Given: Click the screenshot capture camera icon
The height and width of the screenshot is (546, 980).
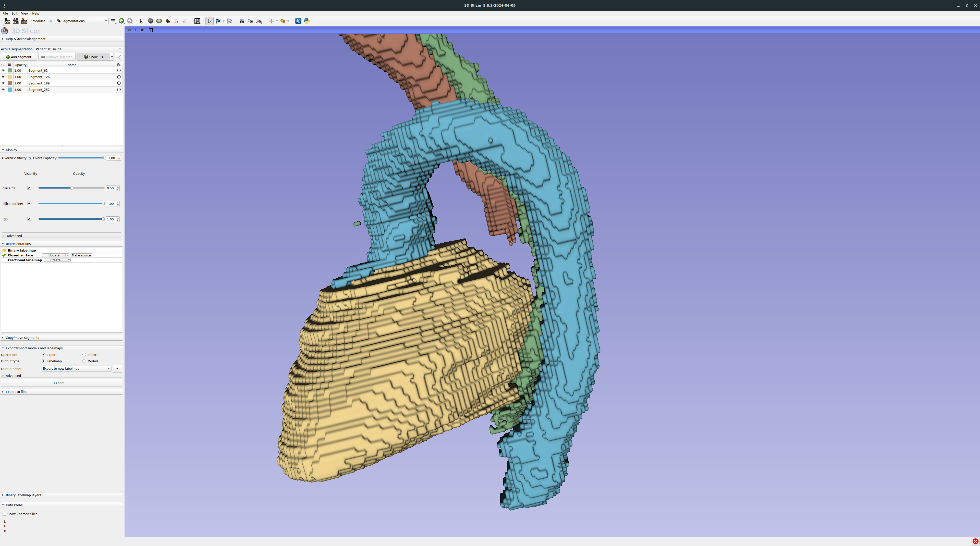Looking at the screenshot, I should pos(242,21).
